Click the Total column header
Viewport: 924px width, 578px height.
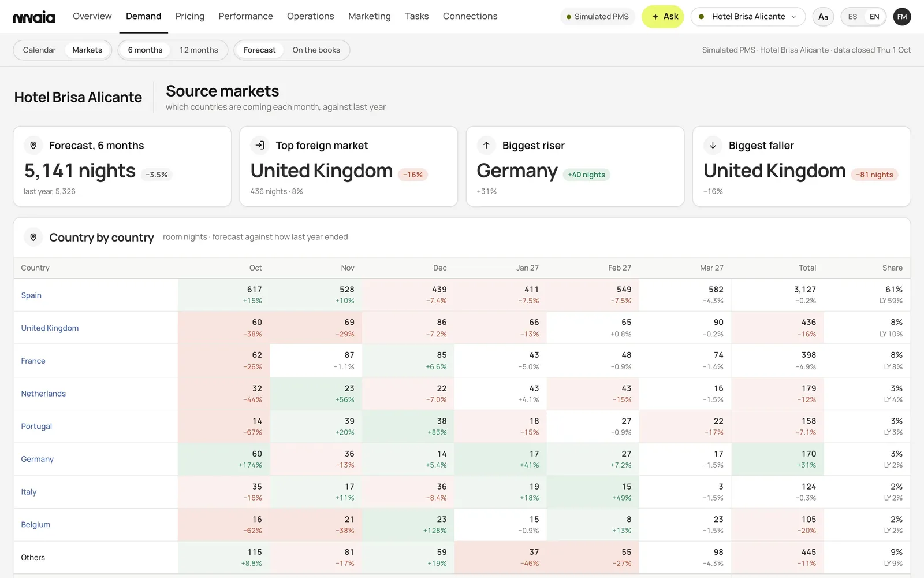coord(807,268)
